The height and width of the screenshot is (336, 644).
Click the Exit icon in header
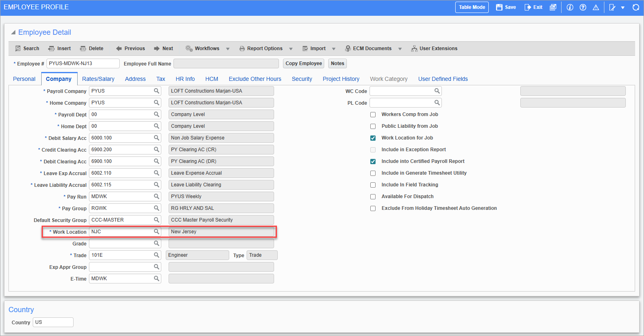tap(528, 7)
